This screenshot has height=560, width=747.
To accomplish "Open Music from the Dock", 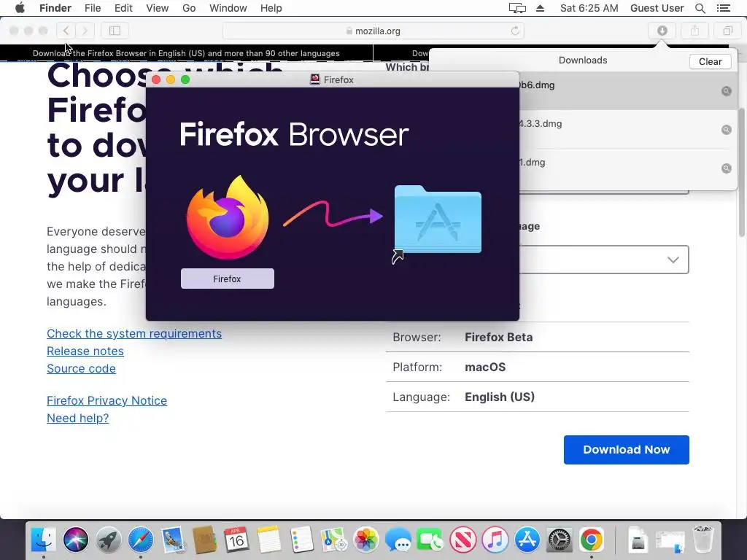I will click(x=495, y=540).
